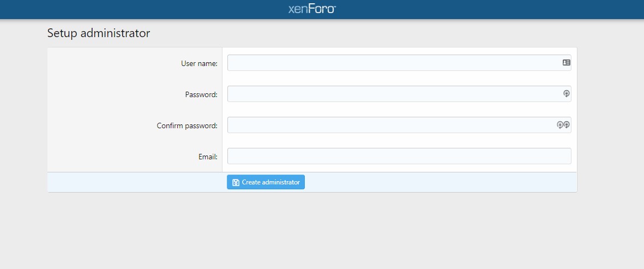Click contact card icon in User name field
644x269 pixels.
coord(567,63)
